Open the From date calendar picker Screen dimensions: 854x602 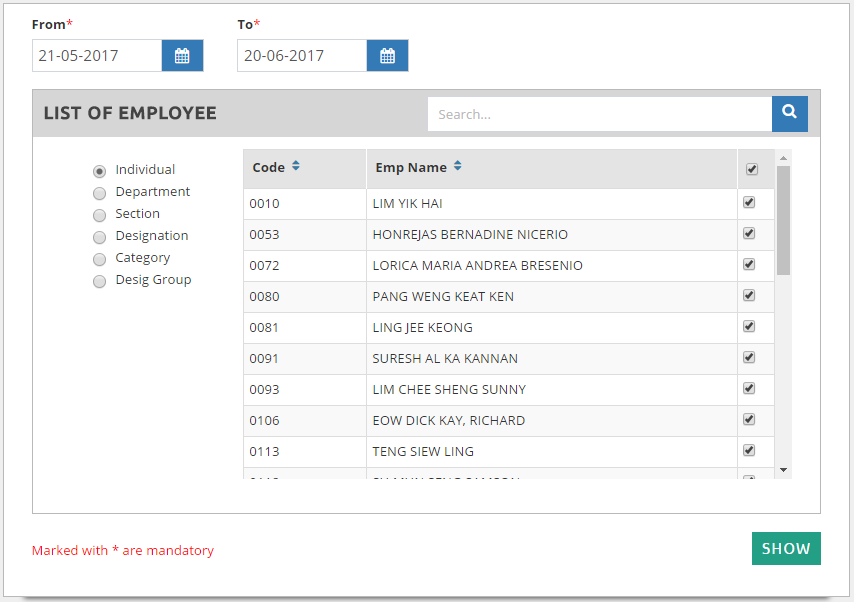point(182,56)
